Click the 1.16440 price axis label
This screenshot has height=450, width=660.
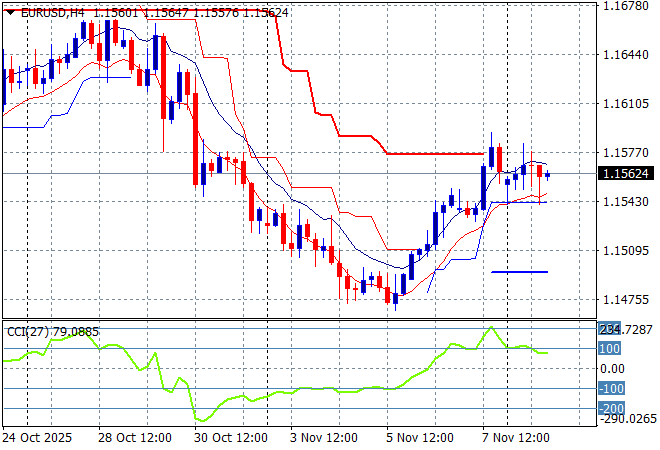[x=625, y=55]
